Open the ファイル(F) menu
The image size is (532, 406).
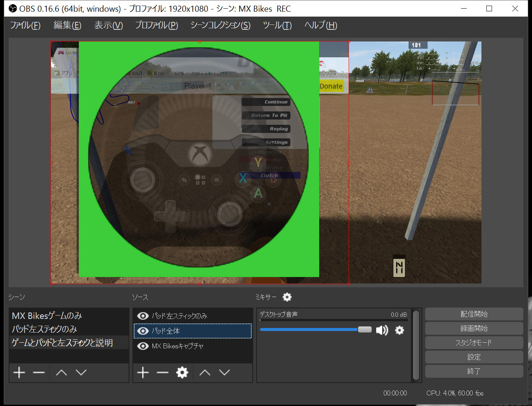[25, 25]
